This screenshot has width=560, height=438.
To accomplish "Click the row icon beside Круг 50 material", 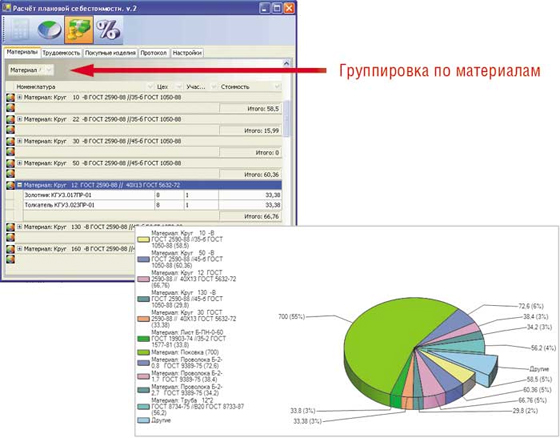I will coord(10,163).
